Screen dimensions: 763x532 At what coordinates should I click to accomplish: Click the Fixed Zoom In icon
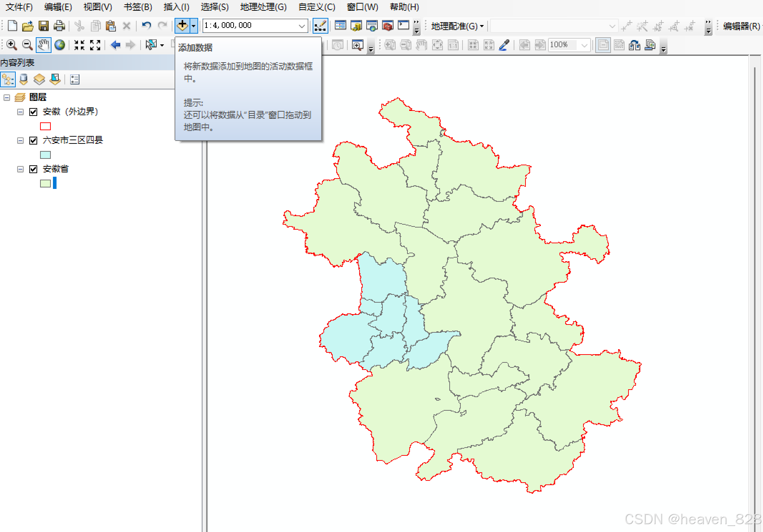[79, 45]
